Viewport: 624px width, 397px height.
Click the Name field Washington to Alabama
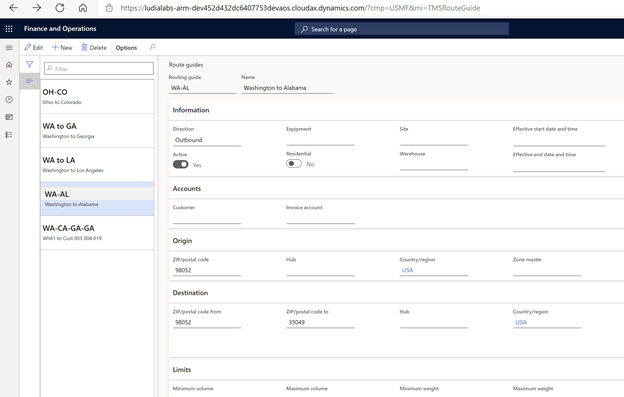click(287, 88)
